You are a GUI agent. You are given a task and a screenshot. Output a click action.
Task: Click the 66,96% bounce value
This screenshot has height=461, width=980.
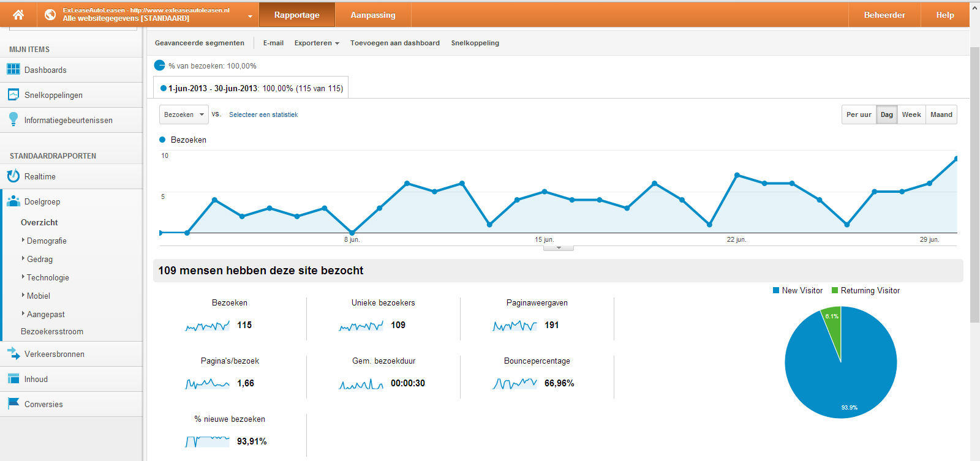(x=559, y=383)
